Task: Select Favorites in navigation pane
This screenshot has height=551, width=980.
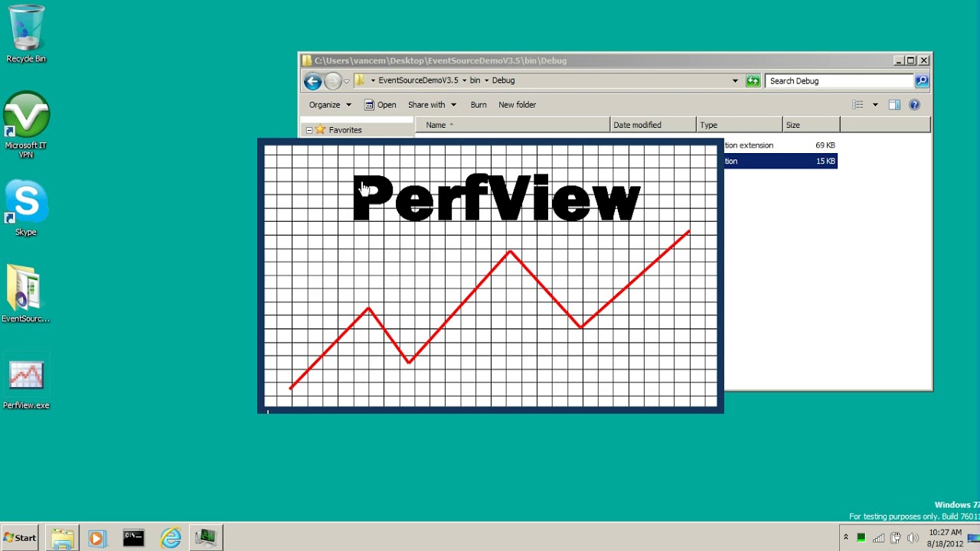Action: tap(345, 130)
